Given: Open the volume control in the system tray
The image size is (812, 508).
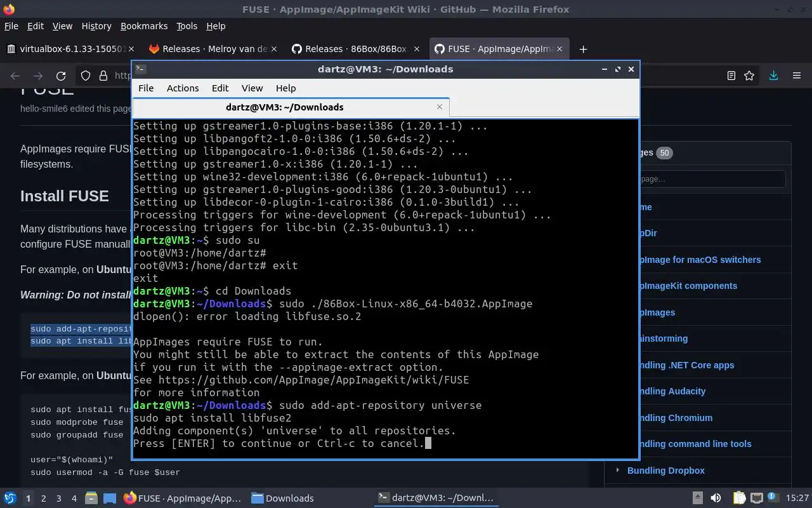Looking at the screenshot, I should (716, 498).
